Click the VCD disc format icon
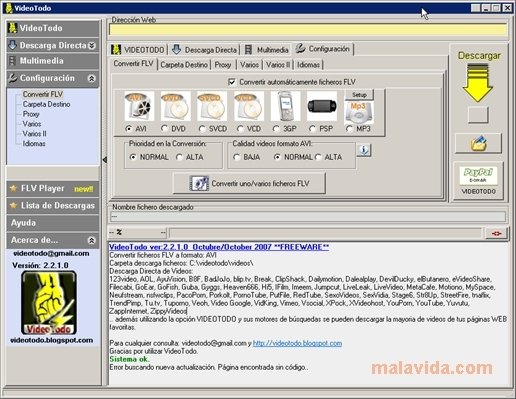The height and width of the screenshot is (399, 516). (x=249, y=106)
